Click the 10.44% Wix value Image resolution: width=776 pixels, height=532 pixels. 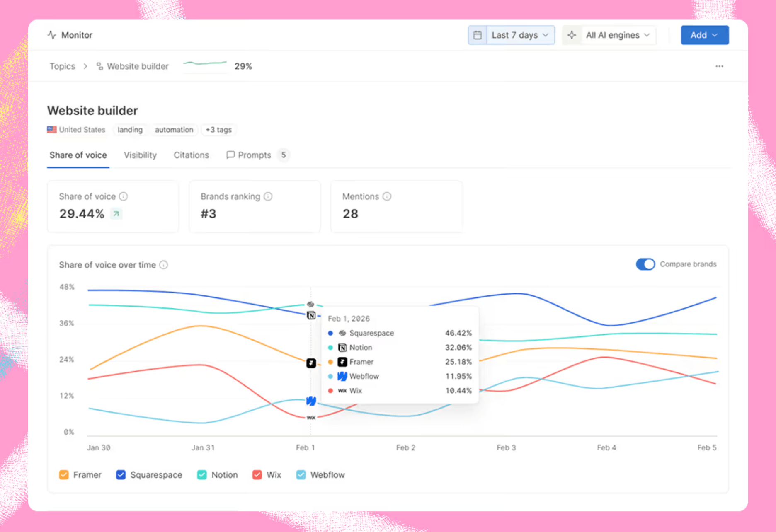pyautogui.click(x=458, y=391)
